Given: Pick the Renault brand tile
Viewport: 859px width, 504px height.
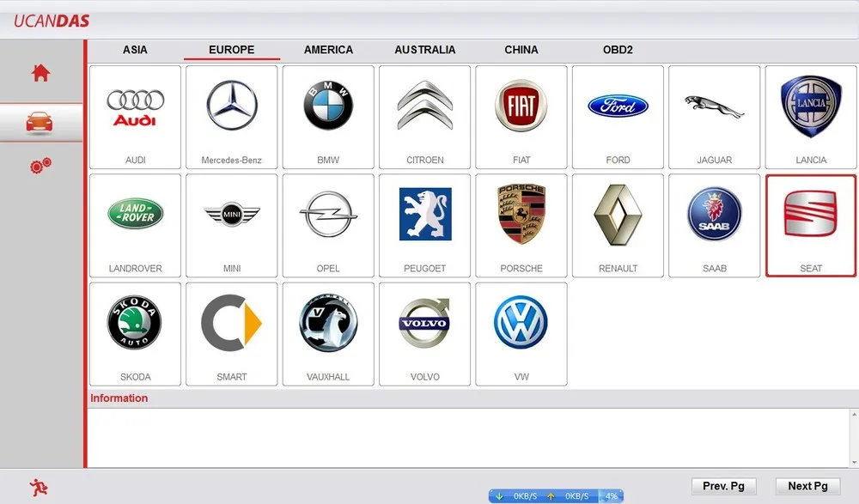Looking at the screenshot, I should click(618, 226).
